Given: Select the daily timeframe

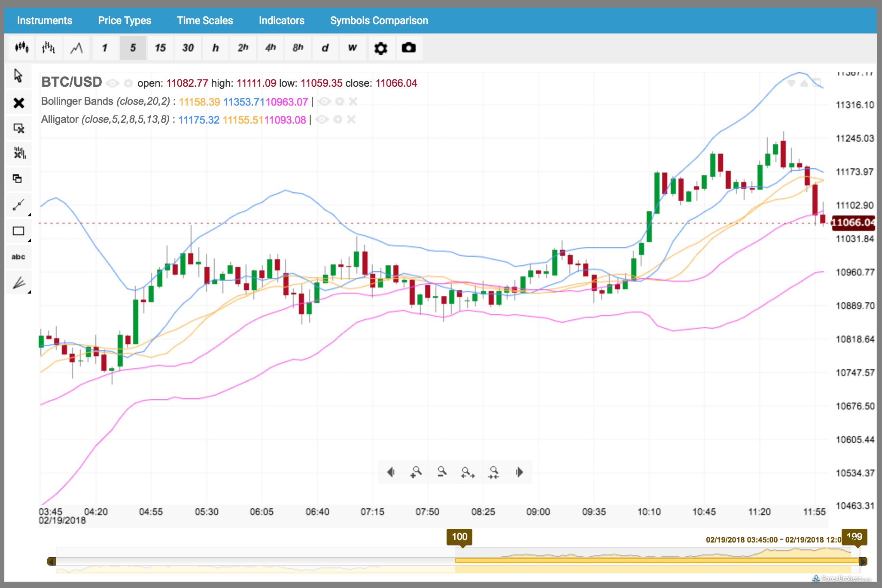Looking at the screenshot, I should [x=325, y=48].
